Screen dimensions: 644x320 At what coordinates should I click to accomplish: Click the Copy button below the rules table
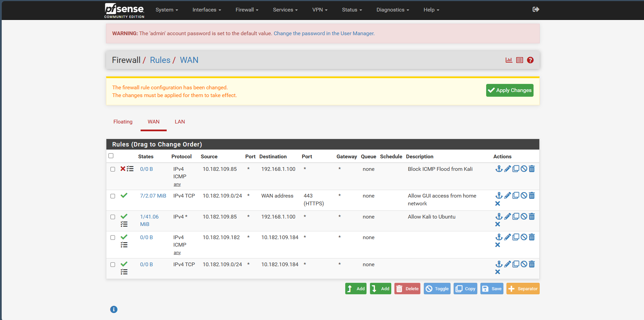[465, 289]
